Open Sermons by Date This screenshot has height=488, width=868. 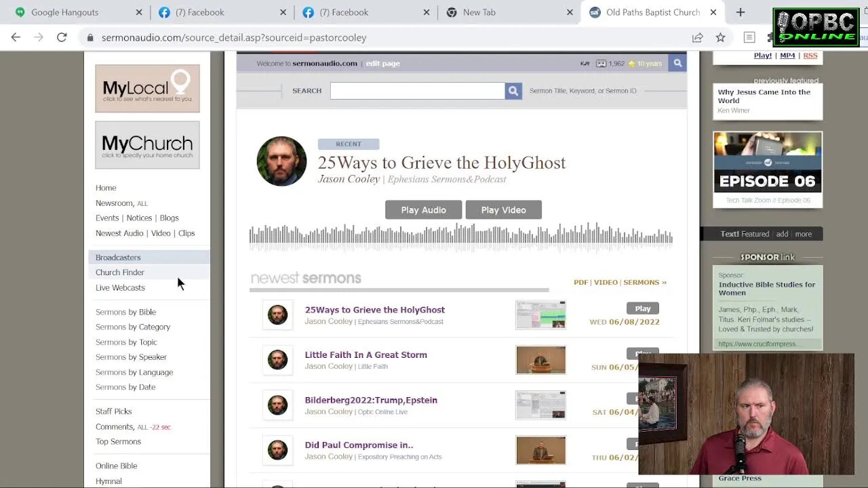[x=125, y=387]
